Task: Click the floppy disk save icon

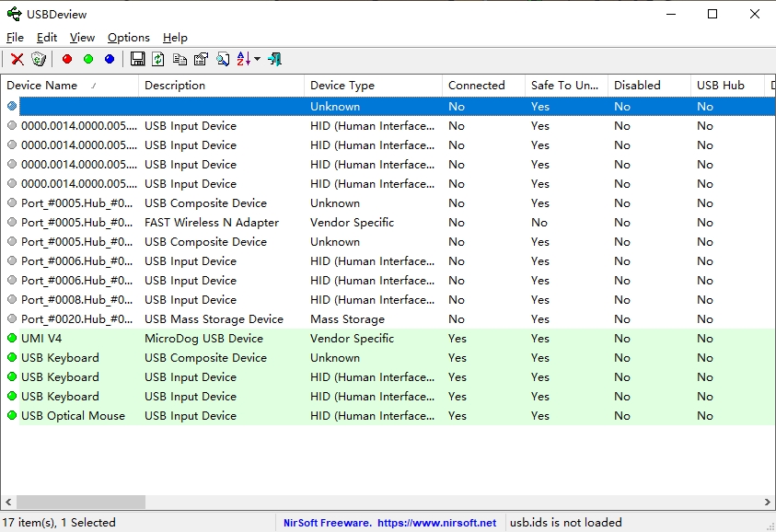Action: tap(137, 59)
